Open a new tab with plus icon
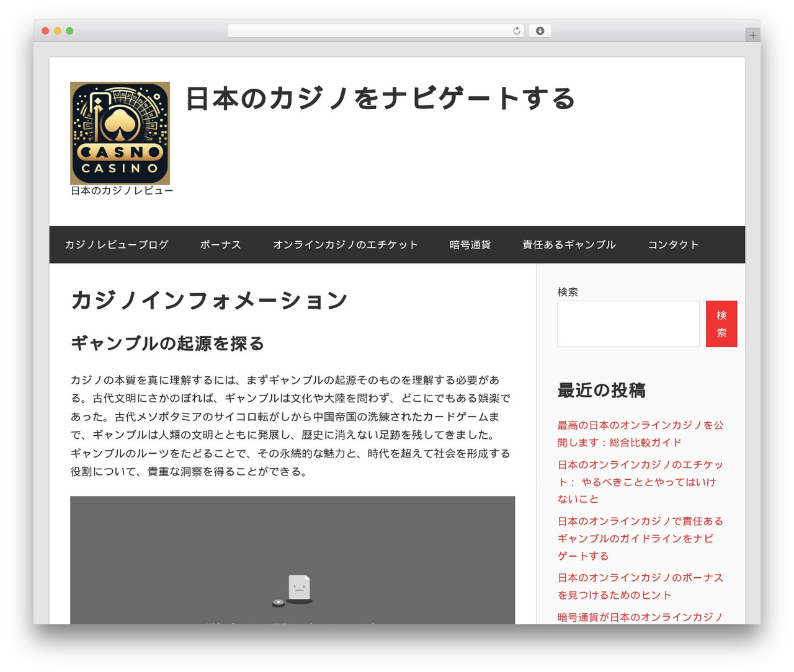This screenshot has width=794, height=672. coord(752,35)
